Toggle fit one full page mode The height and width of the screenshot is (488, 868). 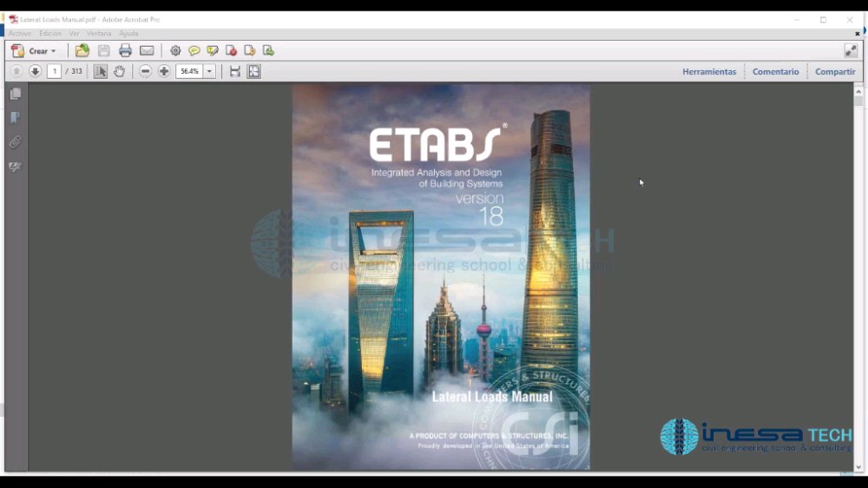(x=254, y=71)
